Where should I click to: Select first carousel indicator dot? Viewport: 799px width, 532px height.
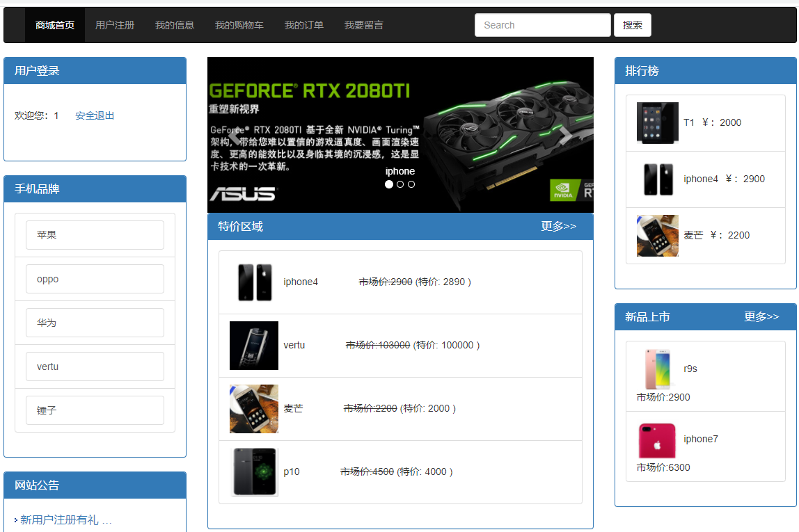[389, 184]
